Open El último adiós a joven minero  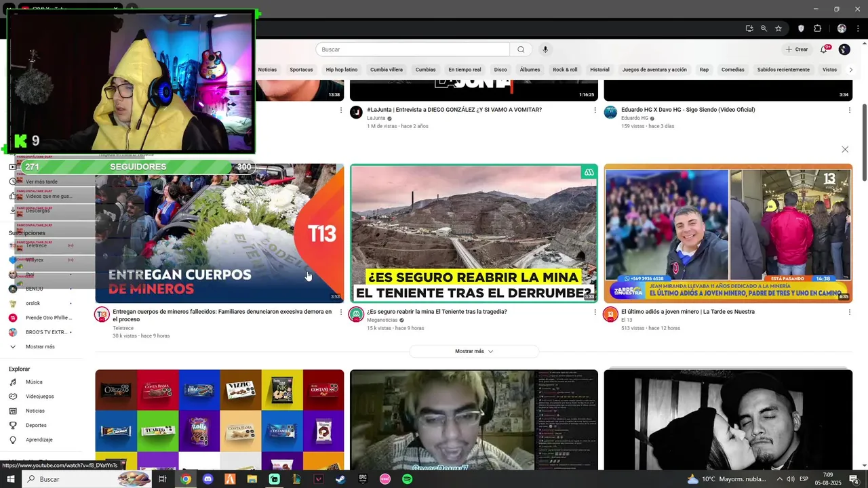[688, 312]
